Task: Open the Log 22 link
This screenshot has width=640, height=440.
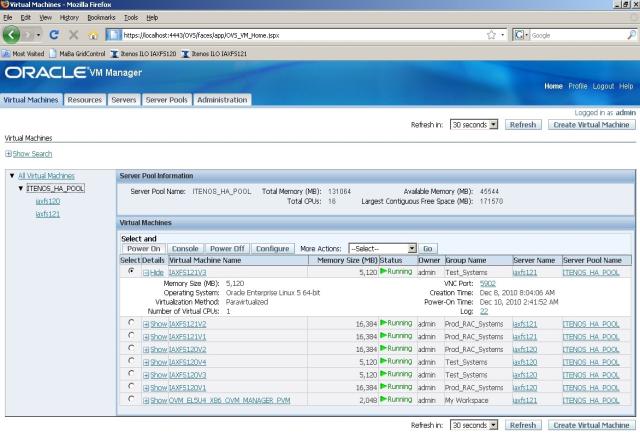Action: pyautogui.click(x=484, y=311)
